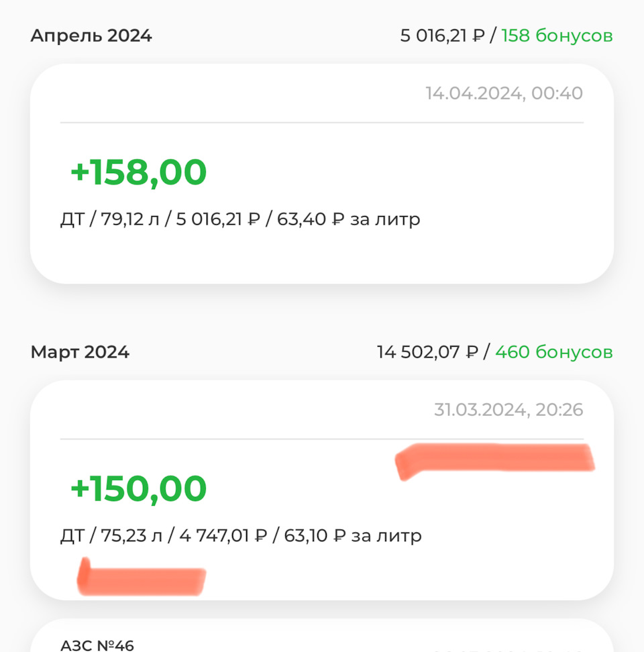Image resolution: width=644 pixels, height=652 pixels.
Task: Open the 31.03.2024, 20:26 transaction timestamp
Action: (508, 409)
